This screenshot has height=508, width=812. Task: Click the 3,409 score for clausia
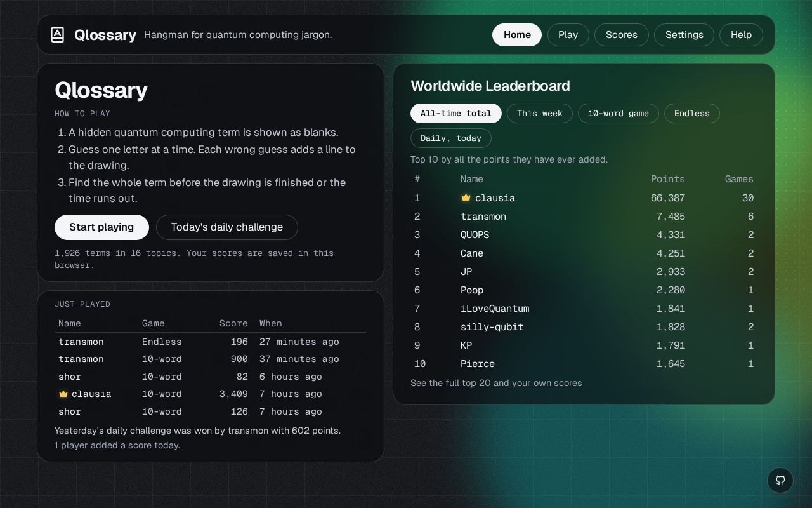[x=233, y=394]
